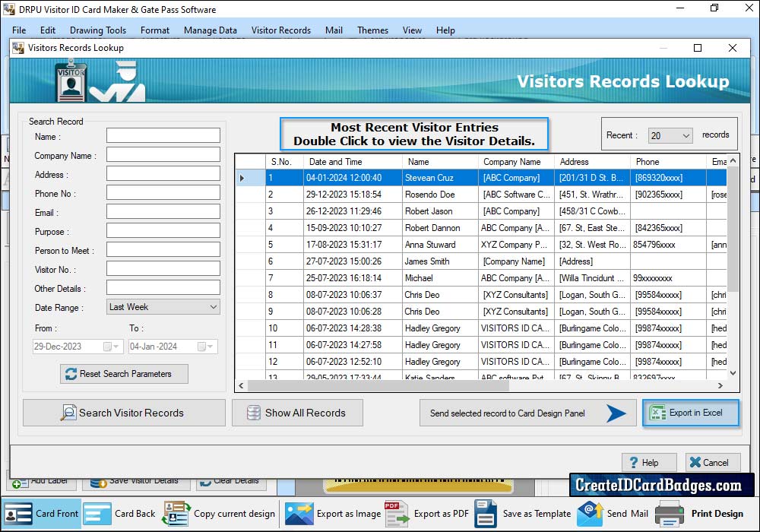Click the Print Design printer icon
This screenshot has width=760, height=532.
pyautogui.click(x=670, y=514)
